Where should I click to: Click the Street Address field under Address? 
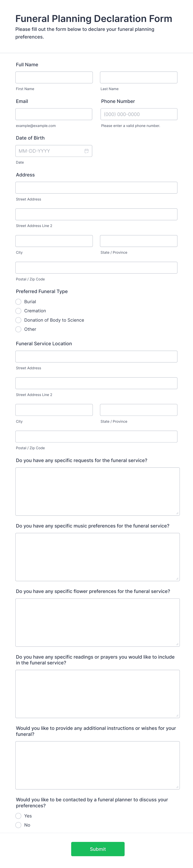coord(96,187)
